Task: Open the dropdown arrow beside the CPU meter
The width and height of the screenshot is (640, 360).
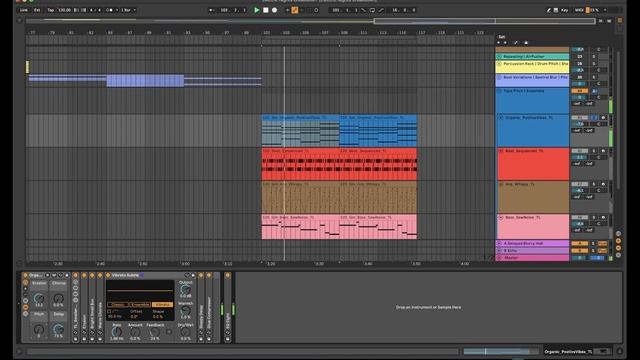Action: coord(605,10)
